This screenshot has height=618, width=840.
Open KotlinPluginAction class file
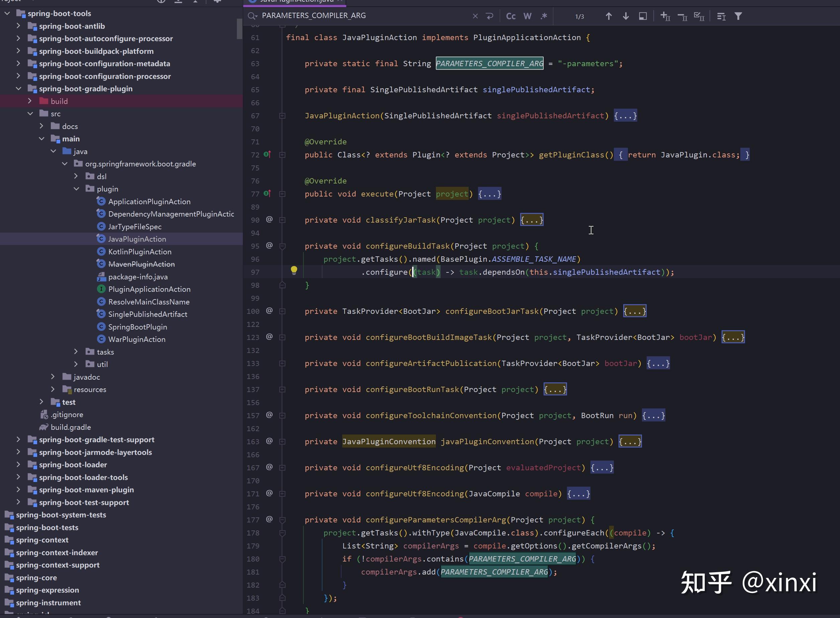tap(139, 252)
